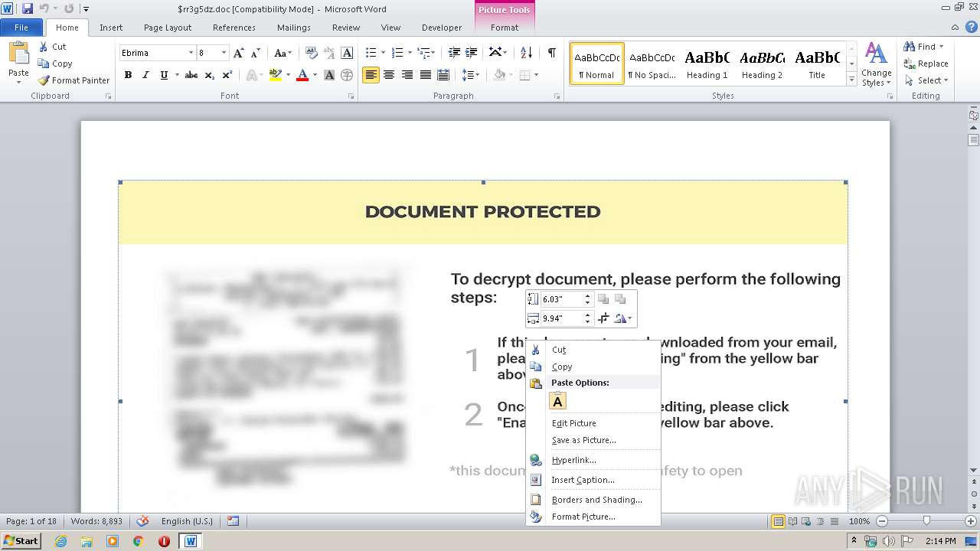Toggle Justify alignment
Image resolution: width=980 pixels, height=551 pixels.
coord(425,75)
